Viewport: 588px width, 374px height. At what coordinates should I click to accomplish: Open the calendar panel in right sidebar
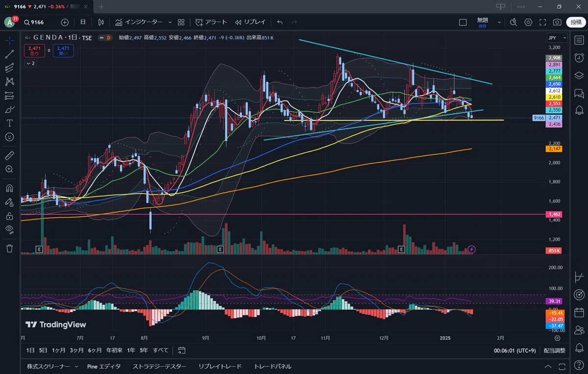(579, 312)
